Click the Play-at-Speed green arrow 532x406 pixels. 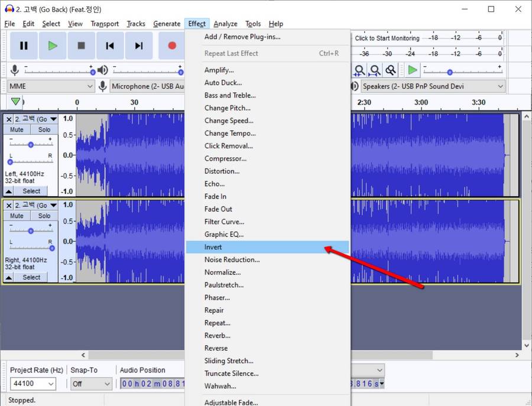413,70
